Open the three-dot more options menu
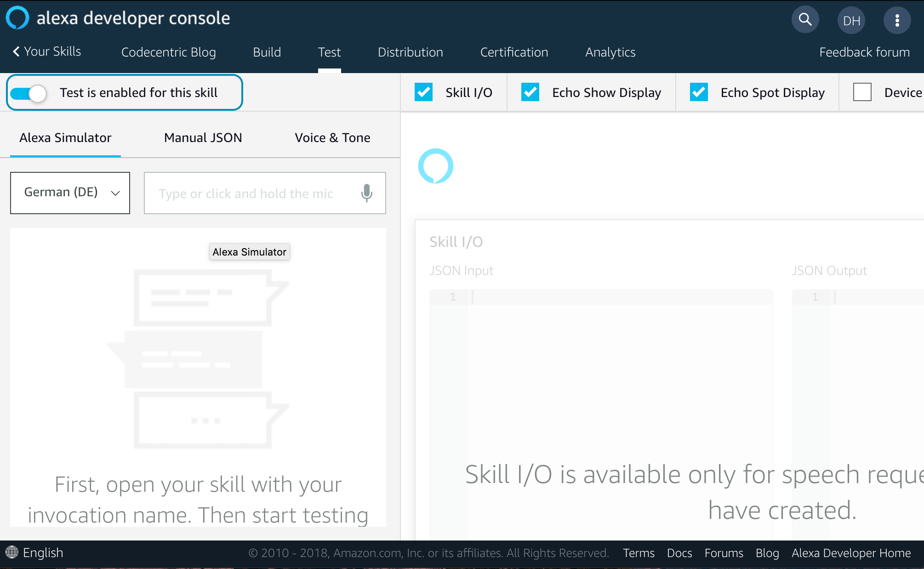Screen dimensions: 924x569 pos(897,20)
